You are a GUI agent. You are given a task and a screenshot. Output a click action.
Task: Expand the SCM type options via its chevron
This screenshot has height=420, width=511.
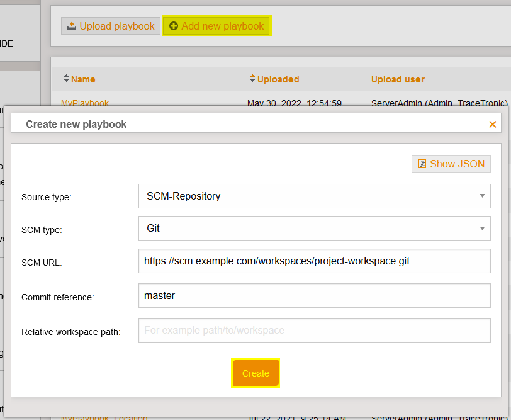483,229
